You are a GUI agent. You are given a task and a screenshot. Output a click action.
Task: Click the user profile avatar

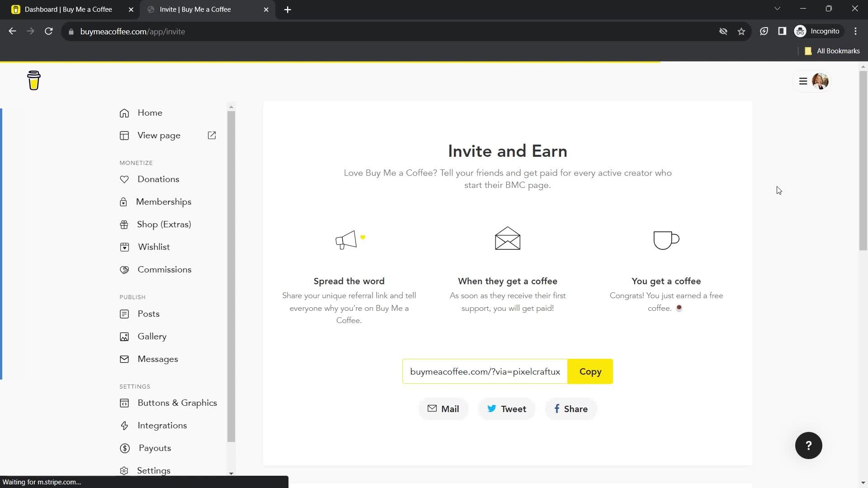tap(820, 81)
